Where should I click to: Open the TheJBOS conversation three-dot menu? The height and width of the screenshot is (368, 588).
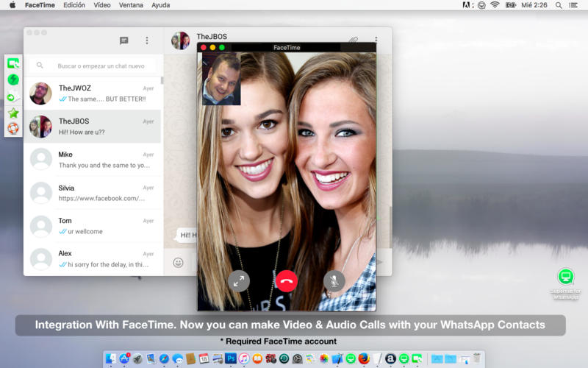coord(376,39)
